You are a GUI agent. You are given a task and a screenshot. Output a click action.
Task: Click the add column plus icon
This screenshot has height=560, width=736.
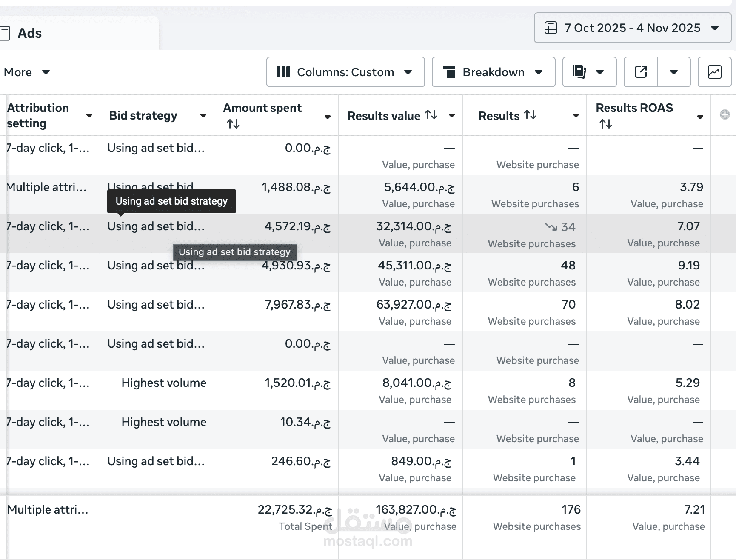click(x=725, y=114)
